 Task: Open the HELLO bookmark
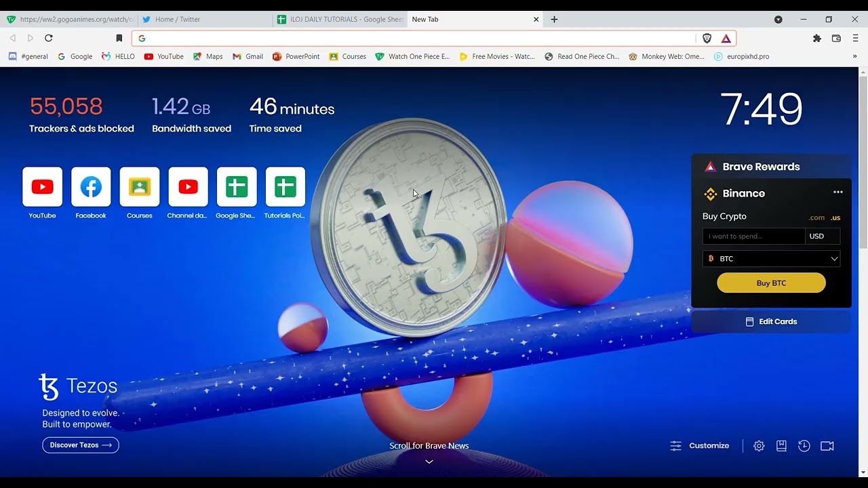118,57
